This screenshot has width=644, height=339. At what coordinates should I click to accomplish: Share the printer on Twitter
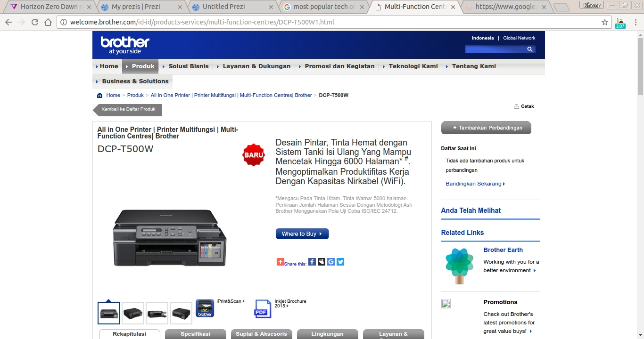pyautogui.click(x=340, y=261)
